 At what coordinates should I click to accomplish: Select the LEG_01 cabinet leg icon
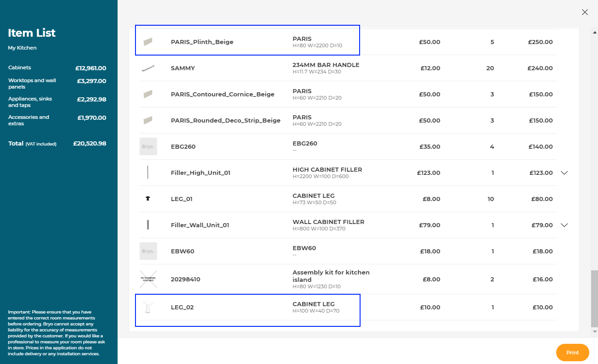tap(148, 198)
